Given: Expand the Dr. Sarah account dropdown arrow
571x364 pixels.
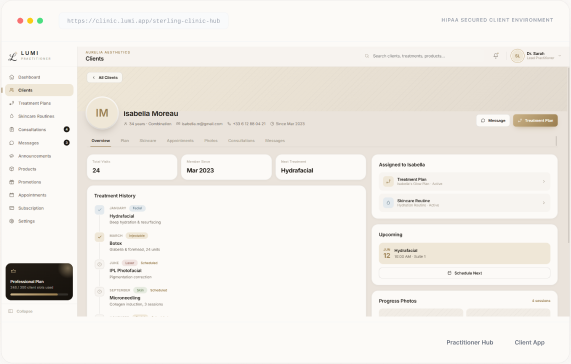Looking at the screenshot, I should pyautogui.click(x=560, y=56).
